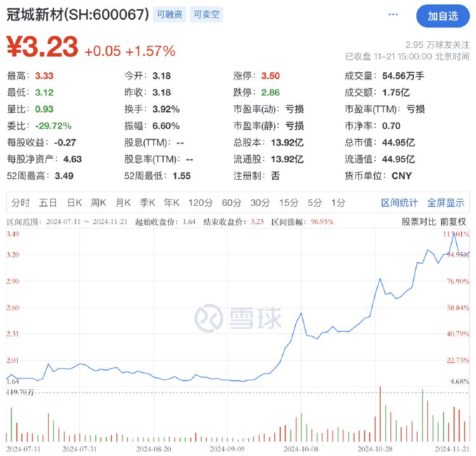Open the three-dot more options menu

coord(393,15)
